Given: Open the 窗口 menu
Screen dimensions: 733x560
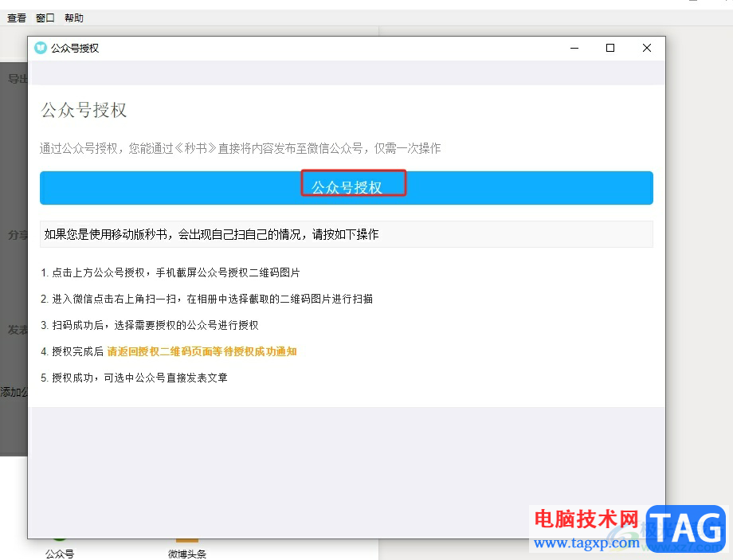Looking at the screenshot, I should coord(45,18).
